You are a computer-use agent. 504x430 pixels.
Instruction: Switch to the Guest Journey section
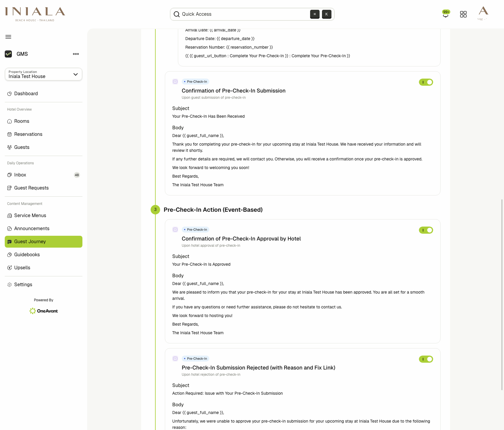30,241
